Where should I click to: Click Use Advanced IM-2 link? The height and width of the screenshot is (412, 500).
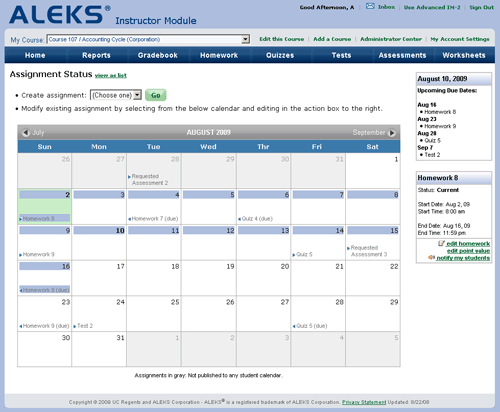click(x=432, y=7)
